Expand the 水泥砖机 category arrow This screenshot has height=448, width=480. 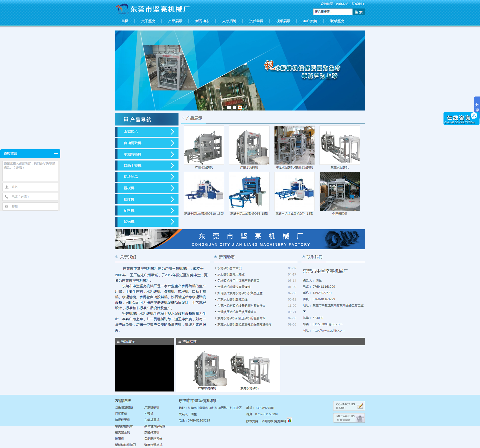[x=172, y=132]
